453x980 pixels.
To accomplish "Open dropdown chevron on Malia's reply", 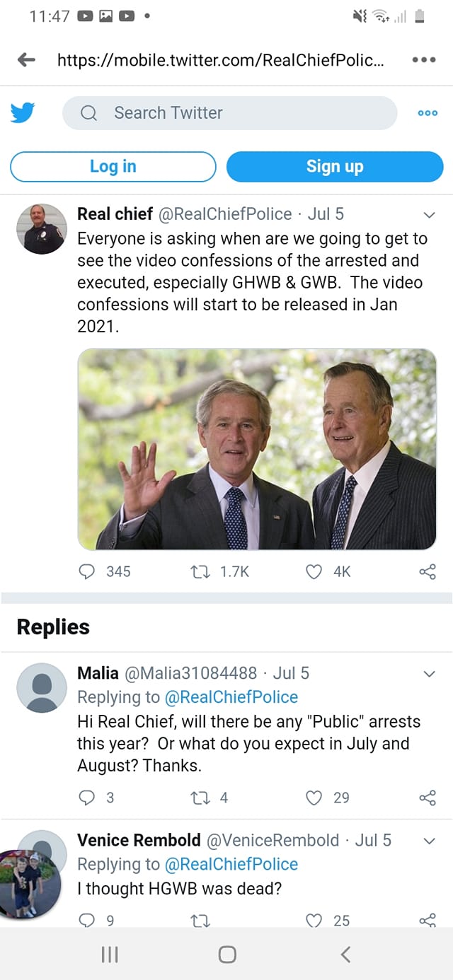I will [429, 674].
